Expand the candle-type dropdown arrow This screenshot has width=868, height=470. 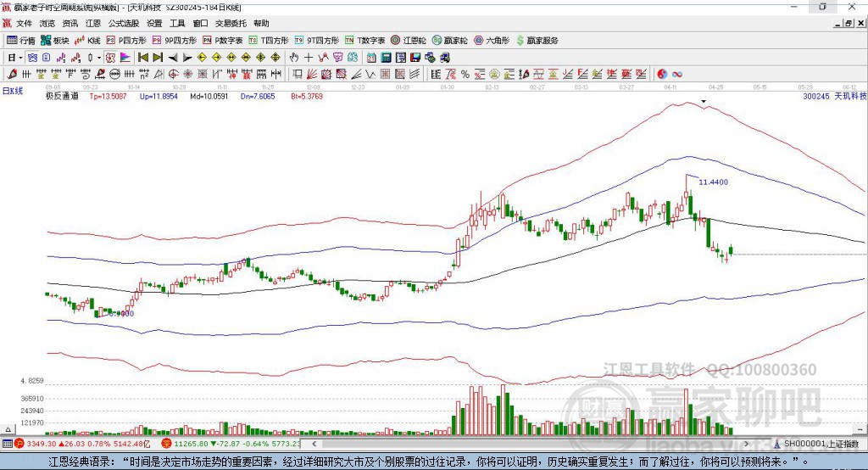coord(99,58)
